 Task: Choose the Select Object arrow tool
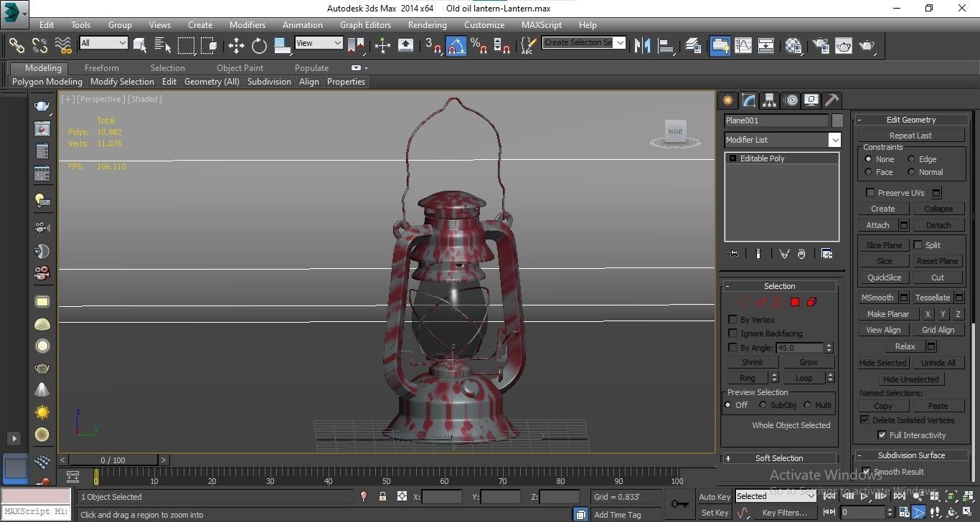click(140, 45)
